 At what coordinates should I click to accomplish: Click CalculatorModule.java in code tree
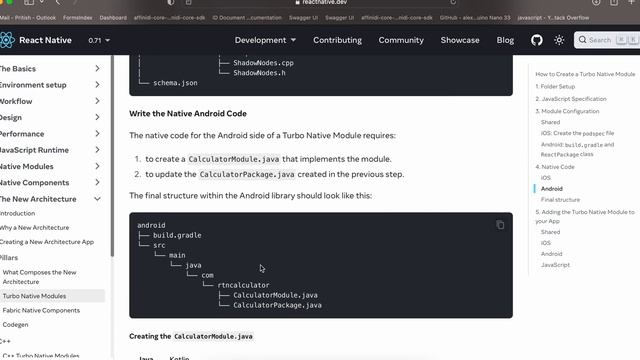275,295
